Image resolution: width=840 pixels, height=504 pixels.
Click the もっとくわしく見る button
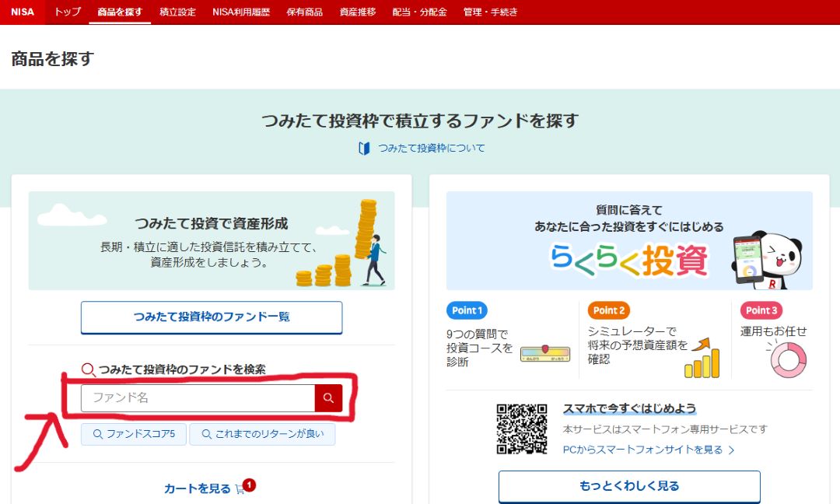[628, 486]
